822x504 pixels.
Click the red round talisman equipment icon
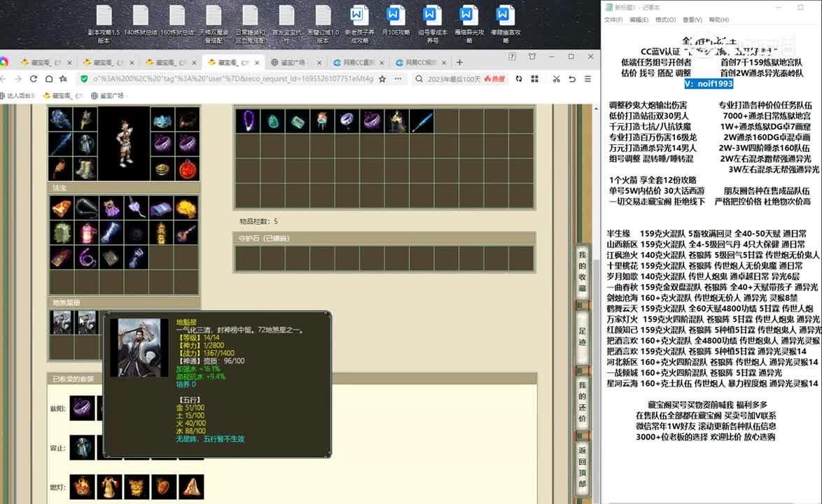(188, 169)
